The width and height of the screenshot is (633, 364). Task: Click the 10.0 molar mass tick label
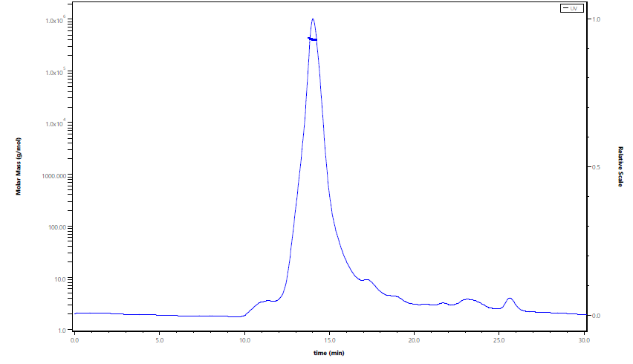(x=61, y=279)
